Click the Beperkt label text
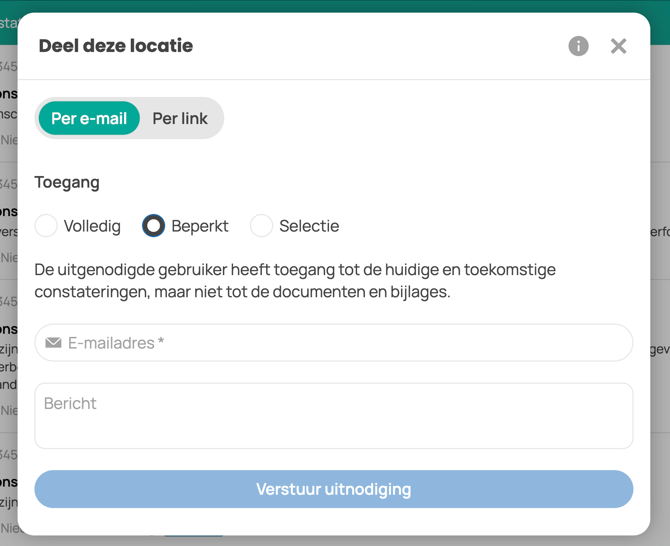The width and height of the screenshot is (670, 546). click(x=200, y=226)
